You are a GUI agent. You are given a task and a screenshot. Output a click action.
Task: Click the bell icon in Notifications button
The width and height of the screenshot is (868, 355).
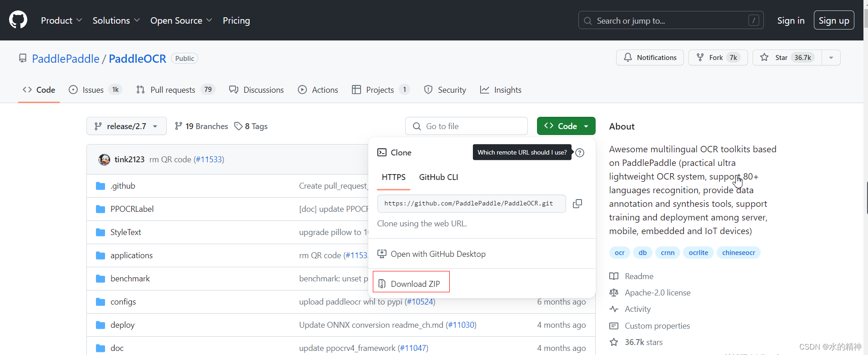tap(628, 57)
